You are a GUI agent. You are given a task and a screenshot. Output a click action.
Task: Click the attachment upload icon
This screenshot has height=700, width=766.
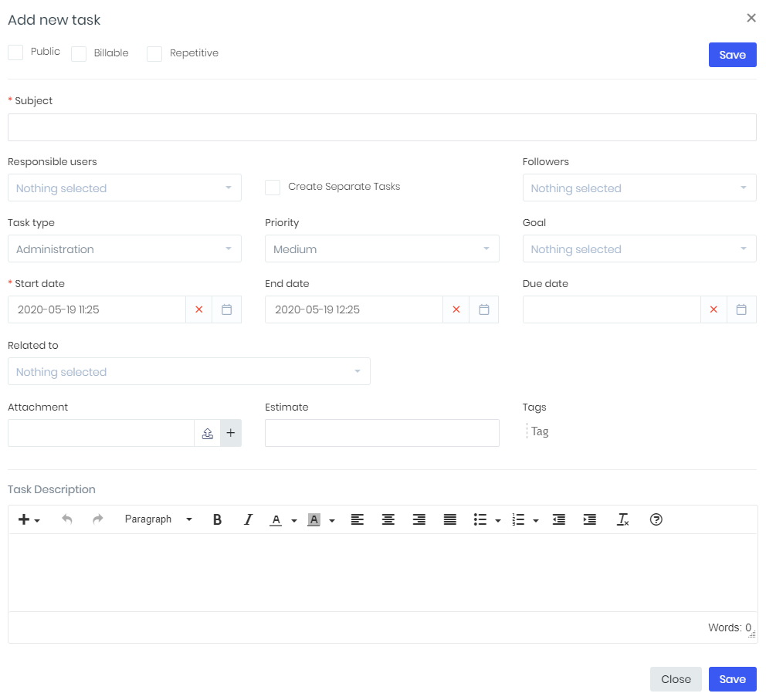[x=208, y=433]
